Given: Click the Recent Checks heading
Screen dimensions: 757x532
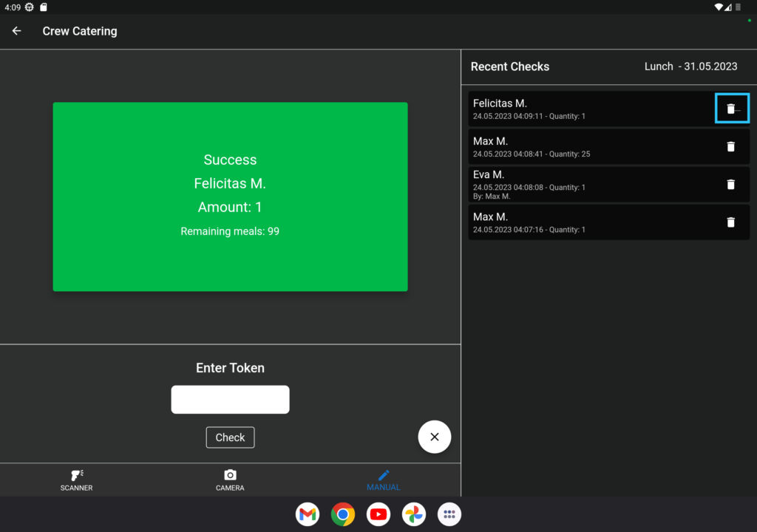Looking at the screenshot, I should pyautogui.click(x=510, y=66).
